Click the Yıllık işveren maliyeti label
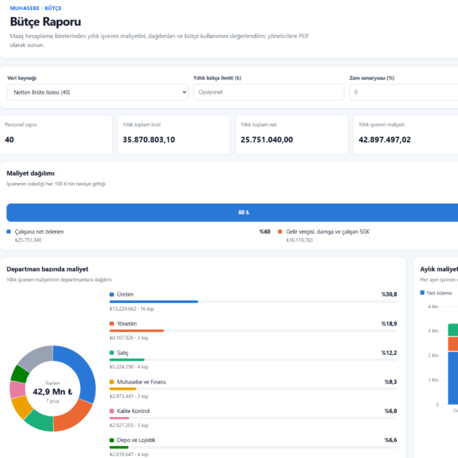The image size is (458, 458). [382, 125]
